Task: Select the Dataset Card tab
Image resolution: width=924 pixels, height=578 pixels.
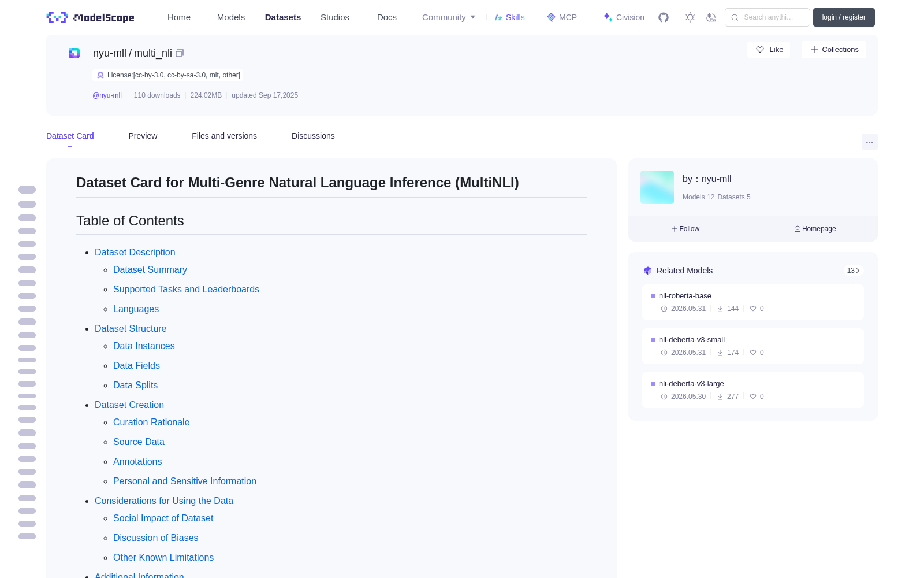Action: coord(70,136)
